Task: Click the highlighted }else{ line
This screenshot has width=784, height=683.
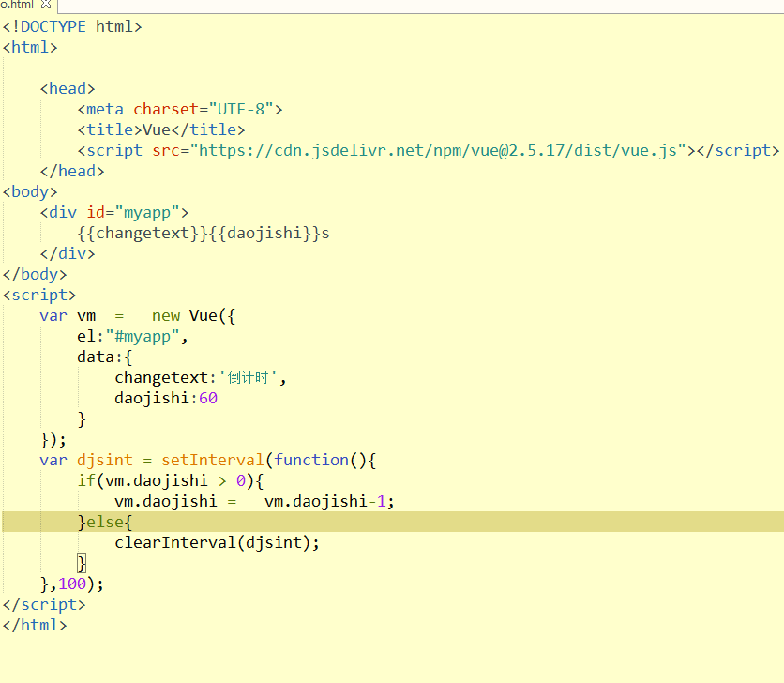Action: pyautogui.click(x=393, y=522)
